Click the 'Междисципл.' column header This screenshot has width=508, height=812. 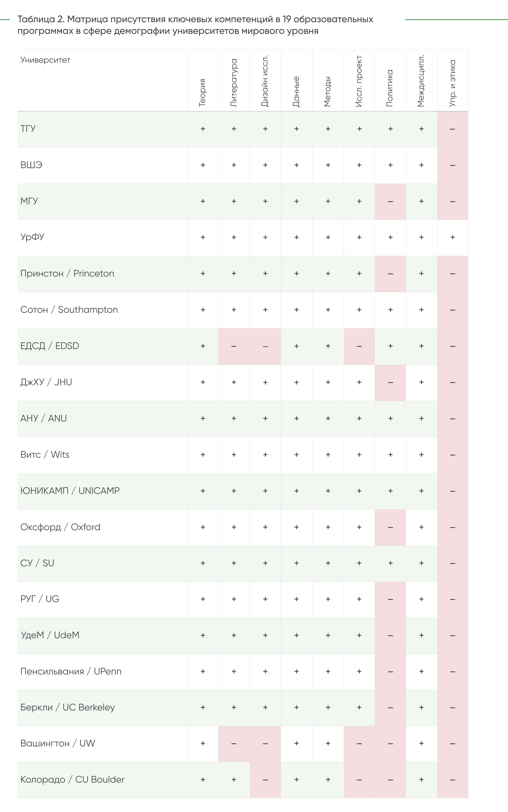421,81
